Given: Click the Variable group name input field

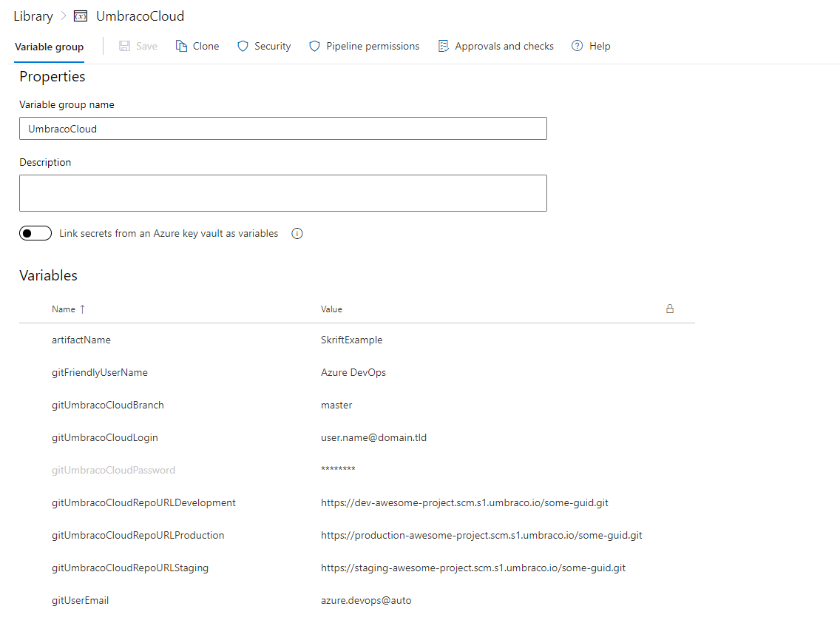Looking at the screenshot, I should (x=283, y=129).
